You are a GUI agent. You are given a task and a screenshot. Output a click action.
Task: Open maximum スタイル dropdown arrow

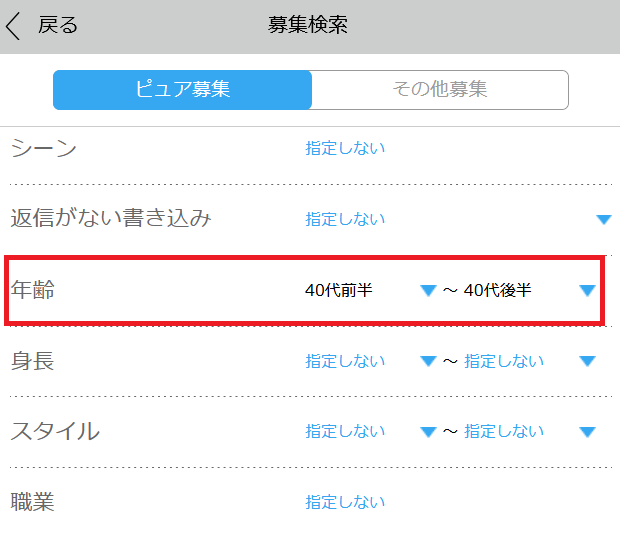pos(587,432)
